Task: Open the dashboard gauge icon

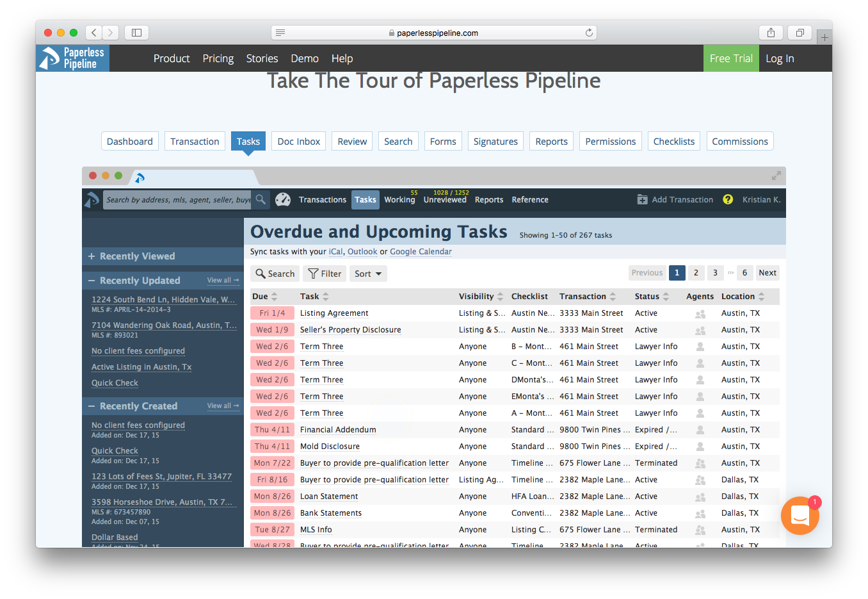Action: point(283,200)
